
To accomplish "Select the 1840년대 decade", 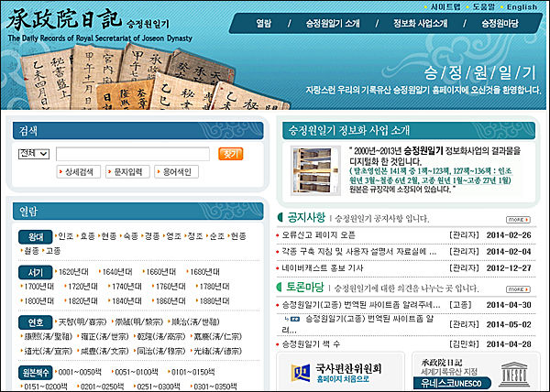I will point(126,301).
